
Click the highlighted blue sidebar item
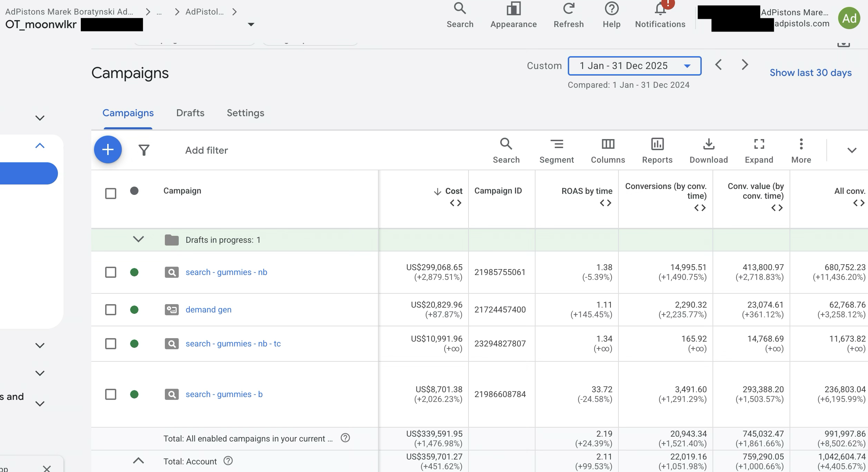(29, 173)
